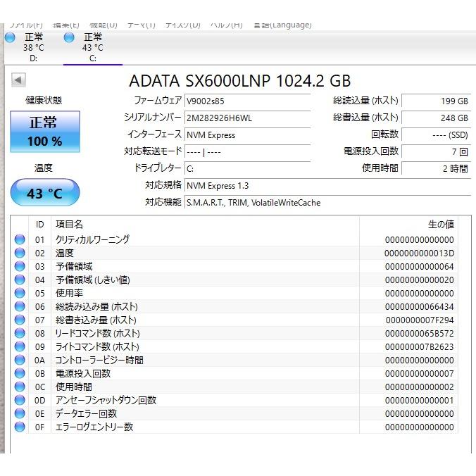Click the blue status orb for drive C:

[x=69, y=37]
